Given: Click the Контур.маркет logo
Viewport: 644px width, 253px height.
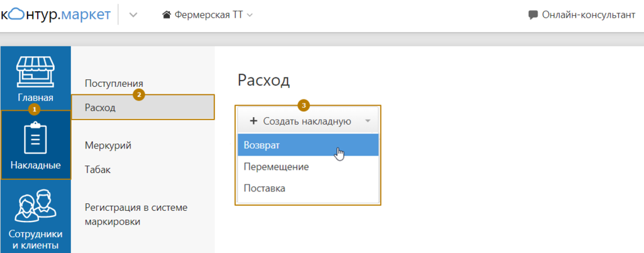Looking at the screenshot, I should 56,14.
